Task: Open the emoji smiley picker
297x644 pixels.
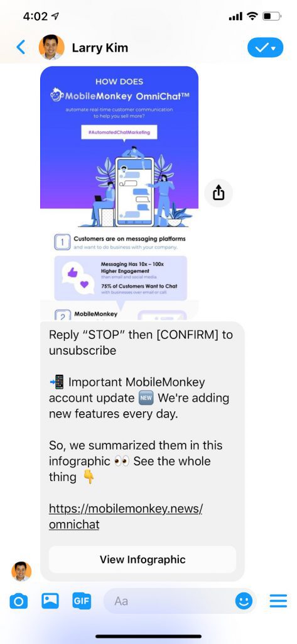Action: coord(244,602)
